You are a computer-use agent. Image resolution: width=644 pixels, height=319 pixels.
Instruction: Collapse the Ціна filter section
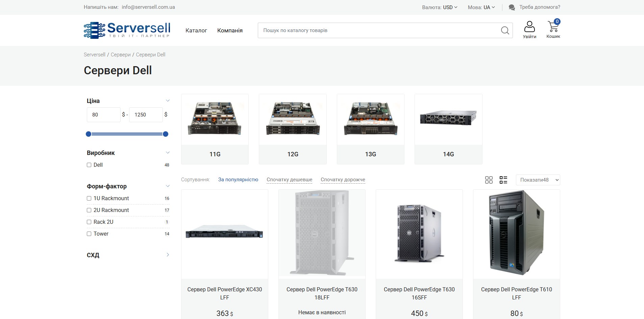point(168,101)
